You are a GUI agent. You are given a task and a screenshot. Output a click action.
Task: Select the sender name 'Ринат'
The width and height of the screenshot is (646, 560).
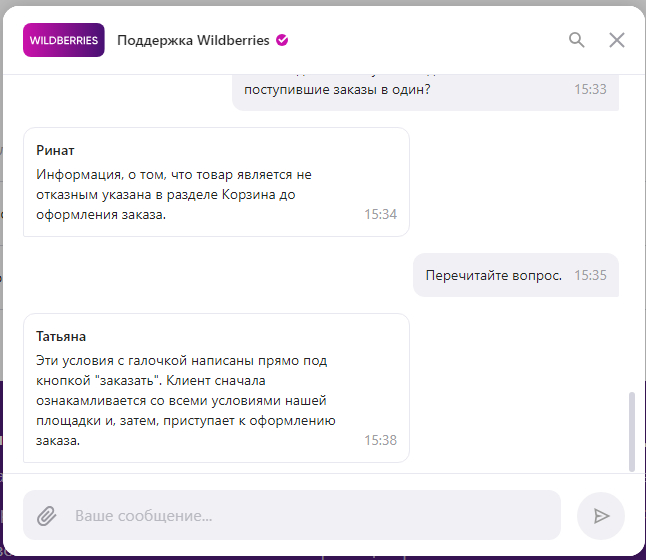point(55,150)
